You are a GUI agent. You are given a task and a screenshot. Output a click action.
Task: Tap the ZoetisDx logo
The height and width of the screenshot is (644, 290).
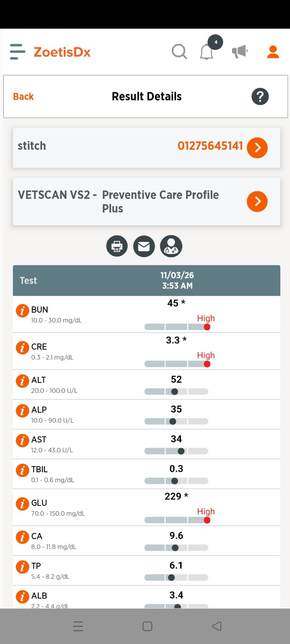tap(62, 52)
